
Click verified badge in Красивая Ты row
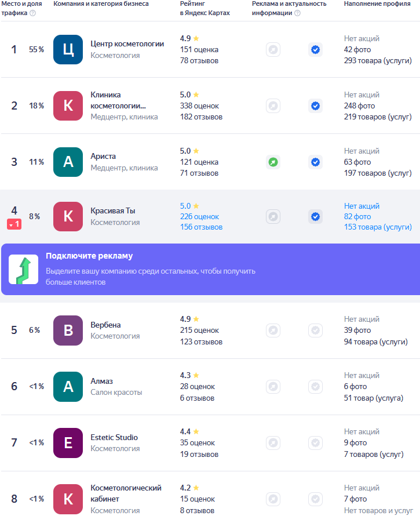pyautogui.click(x=315, y=216)
